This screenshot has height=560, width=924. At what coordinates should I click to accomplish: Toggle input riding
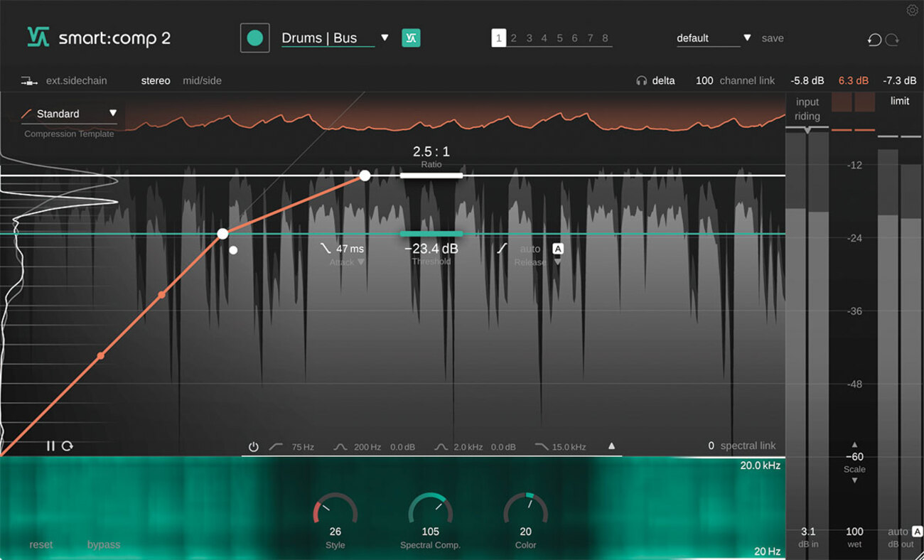807,109
